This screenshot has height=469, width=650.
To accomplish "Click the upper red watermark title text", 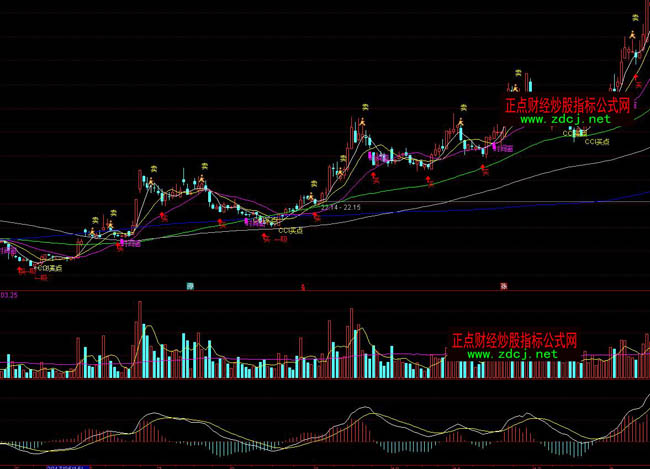I will 566,104.
